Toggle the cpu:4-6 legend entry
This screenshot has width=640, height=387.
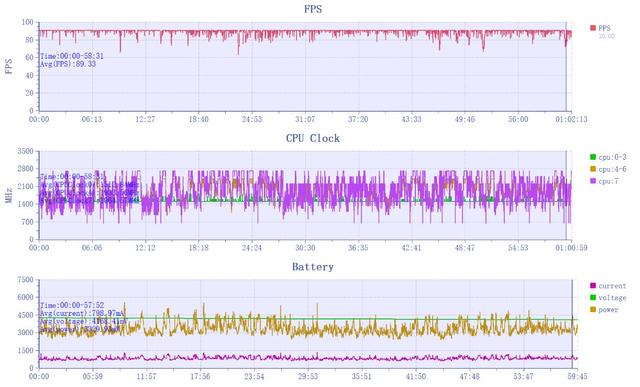608,169
